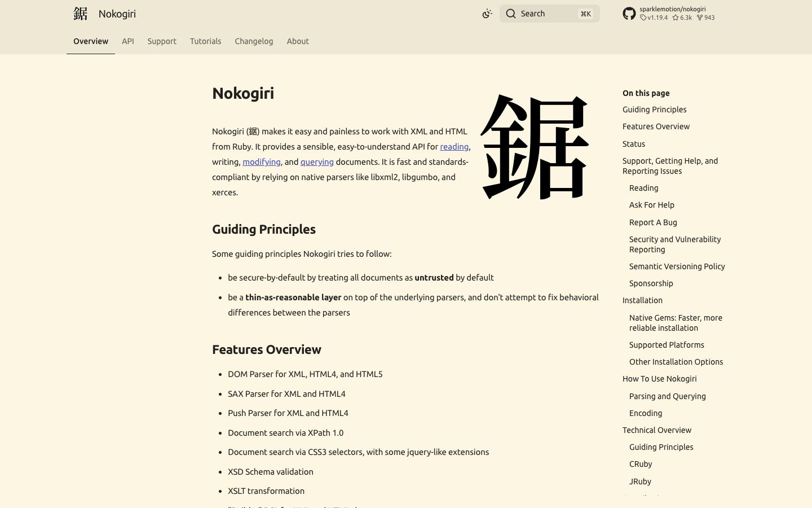The width and height of the screenshot is (812, 508).
Task: Jump to Ask For Help
Action: [652, 205]
